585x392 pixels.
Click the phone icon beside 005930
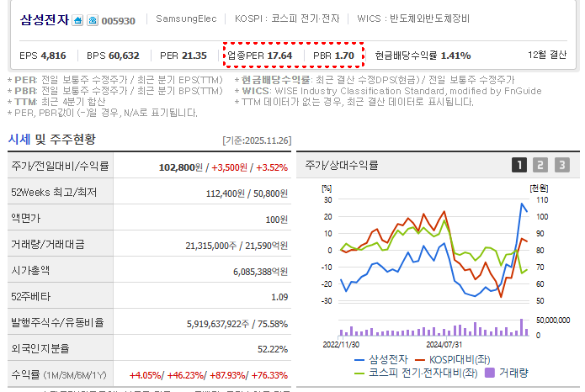[x=93, y=20]
